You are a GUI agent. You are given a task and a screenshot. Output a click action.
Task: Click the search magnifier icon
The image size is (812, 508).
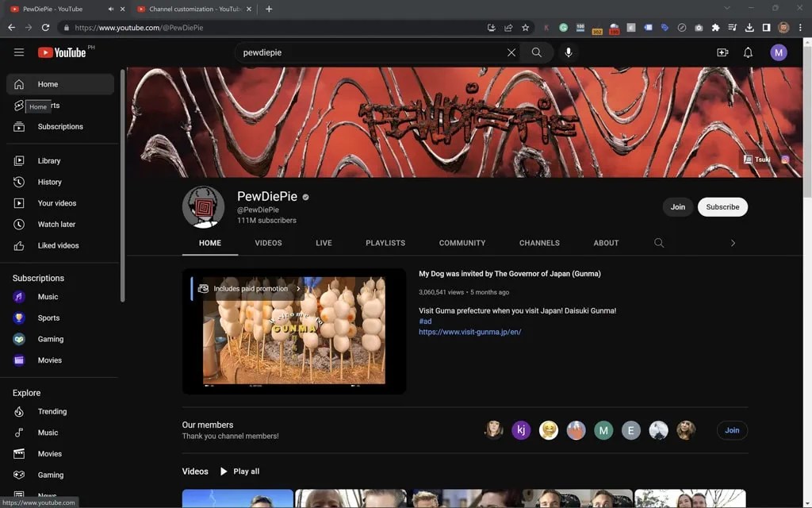click(x=536, y=52)
